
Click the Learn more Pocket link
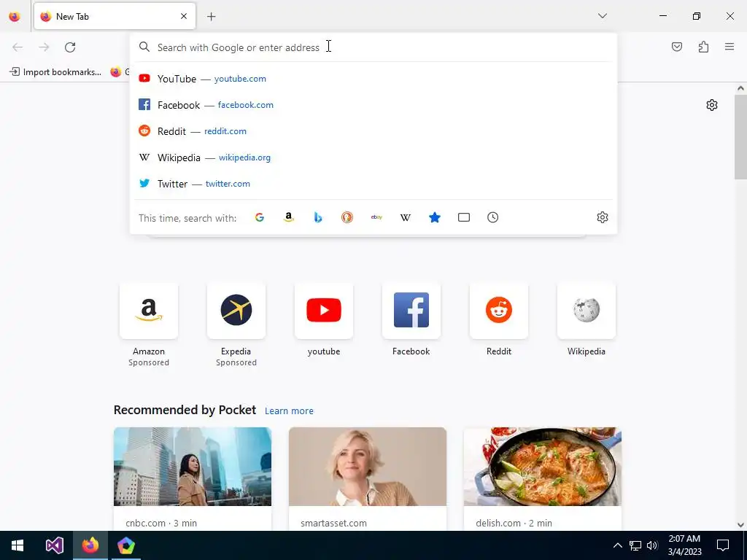[289, 411]
